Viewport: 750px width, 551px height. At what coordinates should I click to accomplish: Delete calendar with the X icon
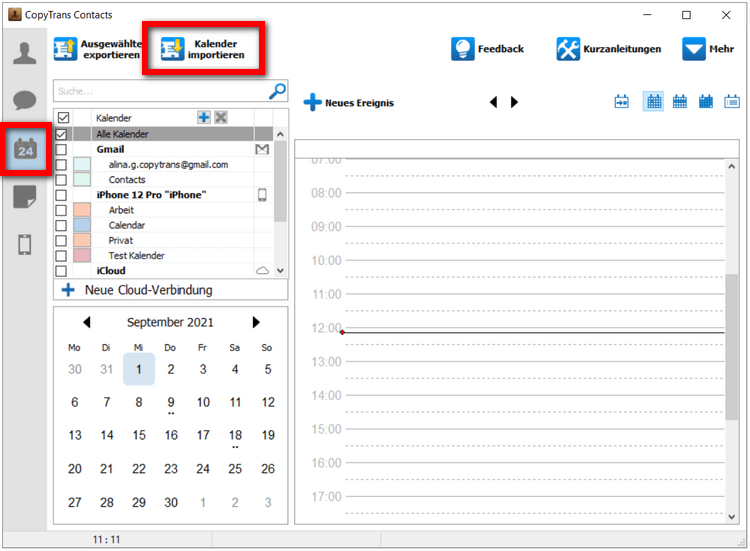[221, 117]
